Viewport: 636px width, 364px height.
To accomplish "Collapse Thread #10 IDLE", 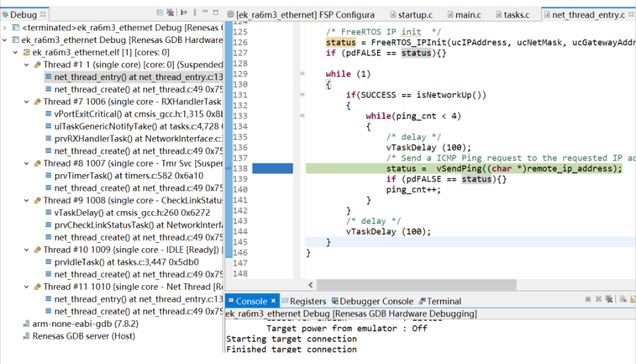I will [26, 250].
